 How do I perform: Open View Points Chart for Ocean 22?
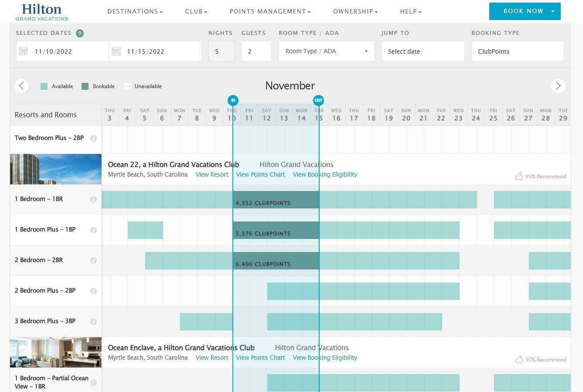tap(260, 174)
